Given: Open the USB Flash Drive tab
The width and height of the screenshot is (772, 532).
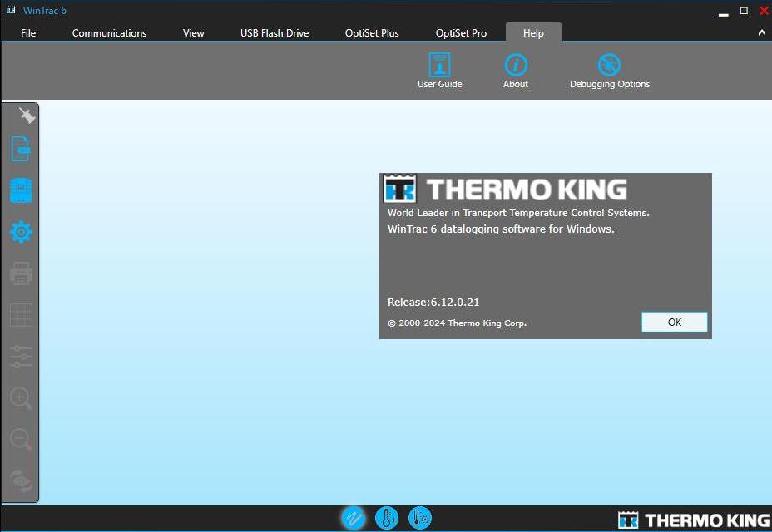Looking at the screenshot, I should [x=275, y=33].
